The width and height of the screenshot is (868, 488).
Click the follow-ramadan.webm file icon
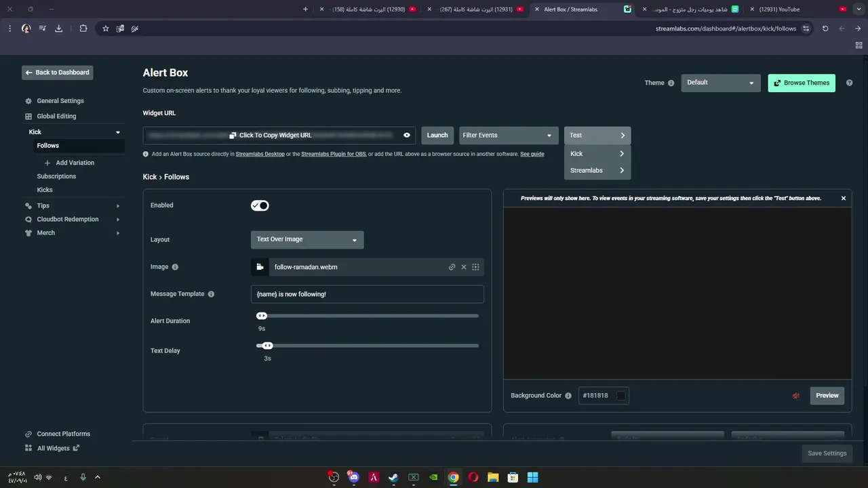click(x=260, y=267)
